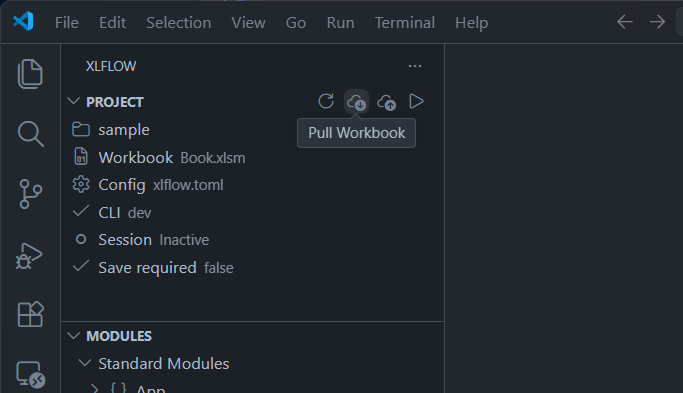The width and height of the screenshot is (683, 393).
Task: Open the View menu
Action: click(248, 23)
